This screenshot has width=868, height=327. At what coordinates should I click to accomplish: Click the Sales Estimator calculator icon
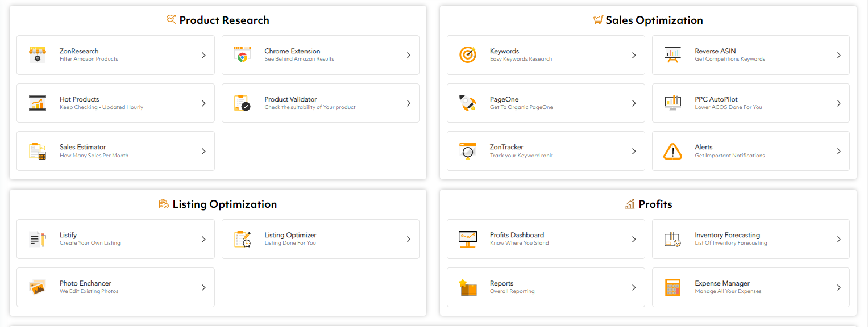pyautogui.click(x=37, y=151)
